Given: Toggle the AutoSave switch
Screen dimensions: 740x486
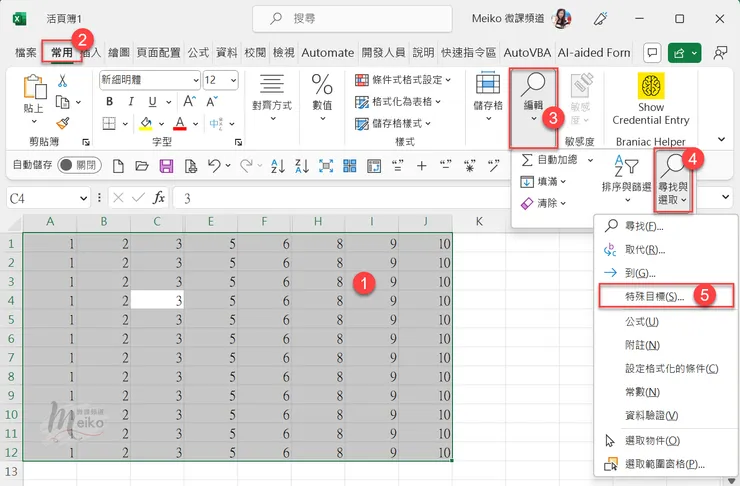Looking at the screenshot, I should (x=79, y=165).
